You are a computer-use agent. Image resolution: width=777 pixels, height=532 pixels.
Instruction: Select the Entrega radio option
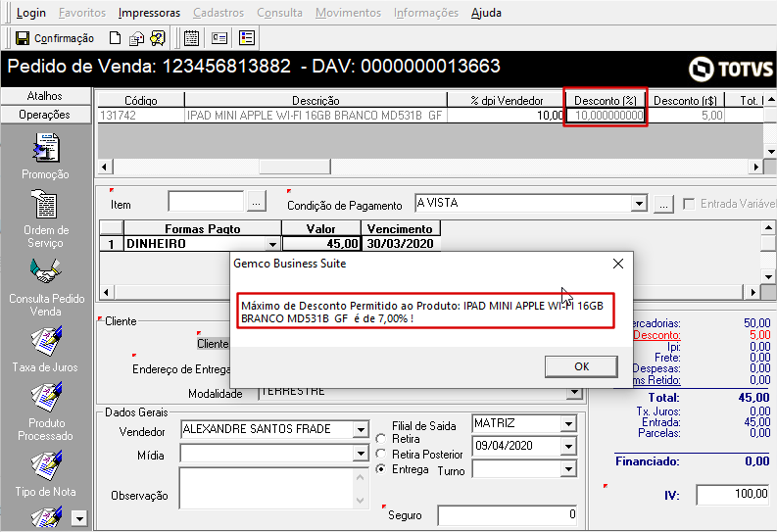click(x=380, y=468)
